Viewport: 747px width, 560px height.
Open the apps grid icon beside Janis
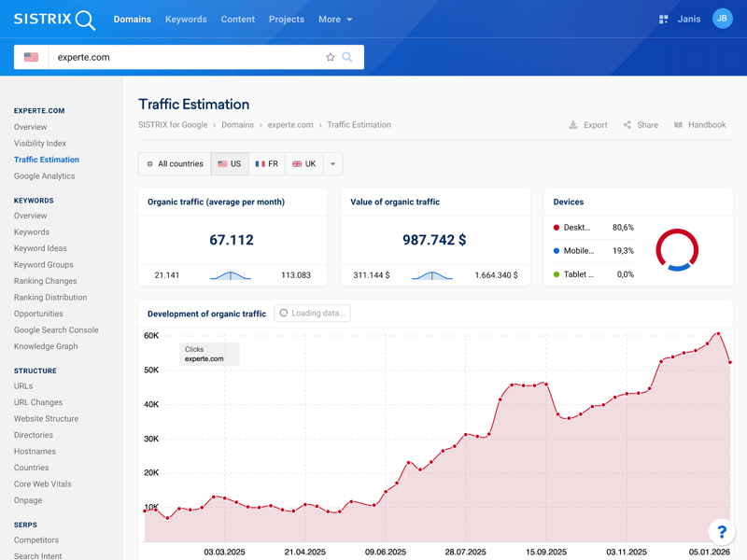pos(664,20)
